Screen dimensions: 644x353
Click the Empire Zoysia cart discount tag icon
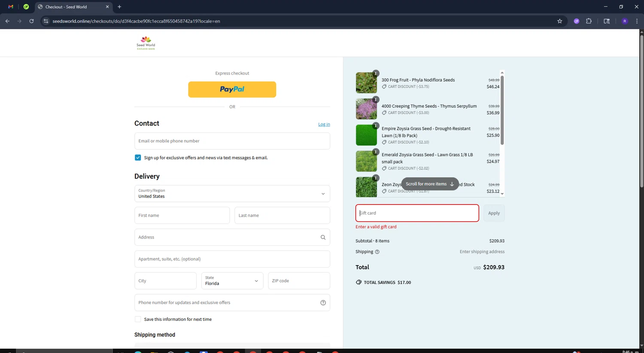[x=384, y=142]
